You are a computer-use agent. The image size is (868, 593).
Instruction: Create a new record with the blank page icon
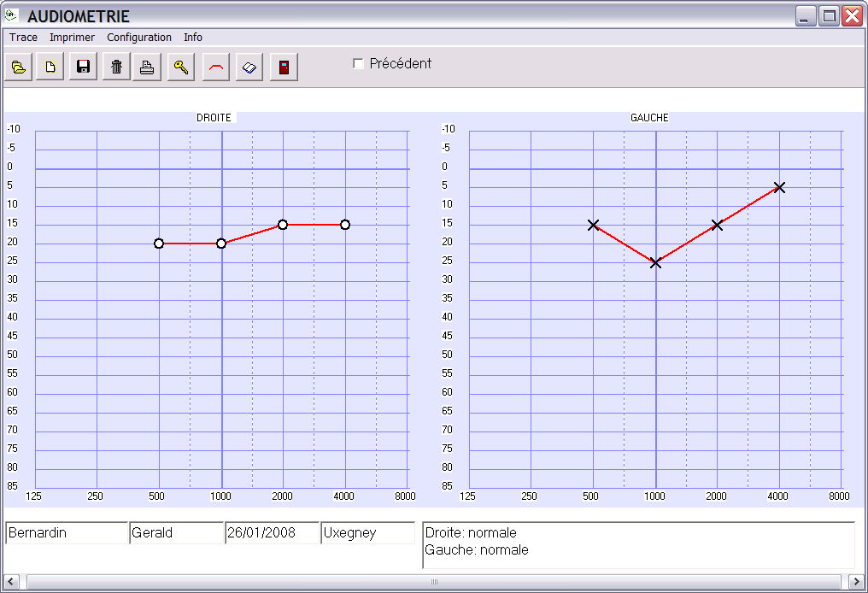pyautogui.click(x=50, y=68)
